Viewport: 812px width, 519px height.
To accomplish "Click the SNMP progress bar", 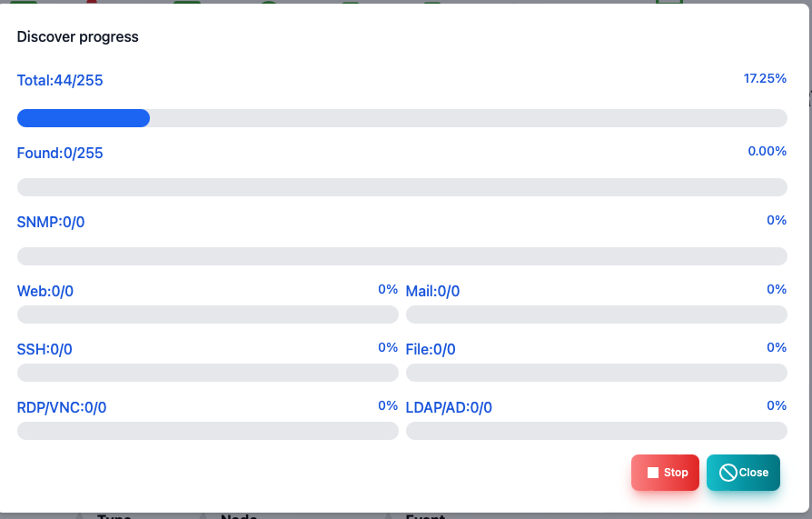I will (x=401, y=256).
